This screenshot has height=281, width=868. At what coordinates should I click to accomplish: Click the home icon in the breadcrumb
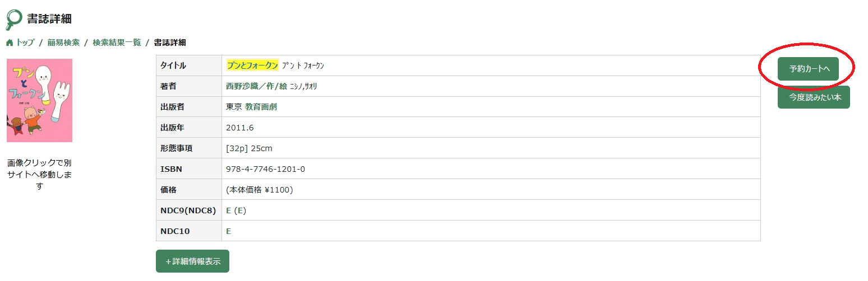[x=9, y=43]
